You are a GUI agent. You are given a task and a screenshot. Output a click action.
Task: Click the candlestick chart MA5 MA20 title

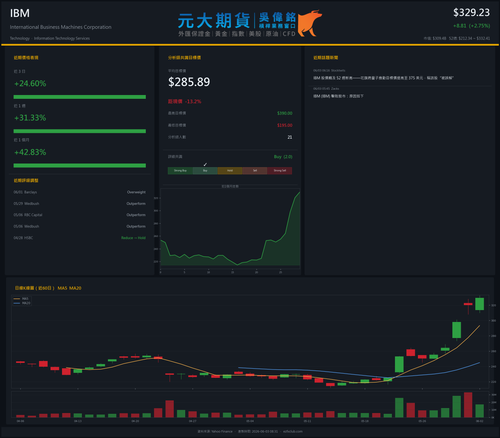(x=48, y=288)
